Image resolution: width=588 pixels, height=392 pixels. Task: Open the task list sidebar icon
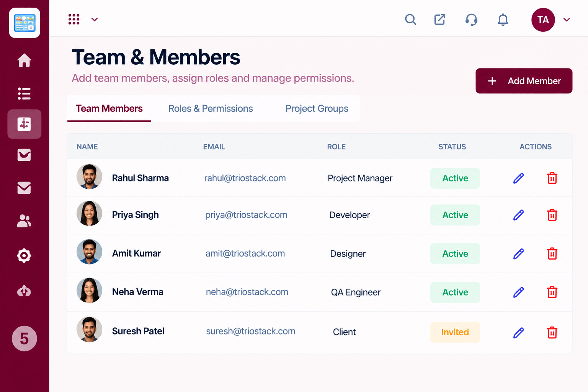[24, 93]
